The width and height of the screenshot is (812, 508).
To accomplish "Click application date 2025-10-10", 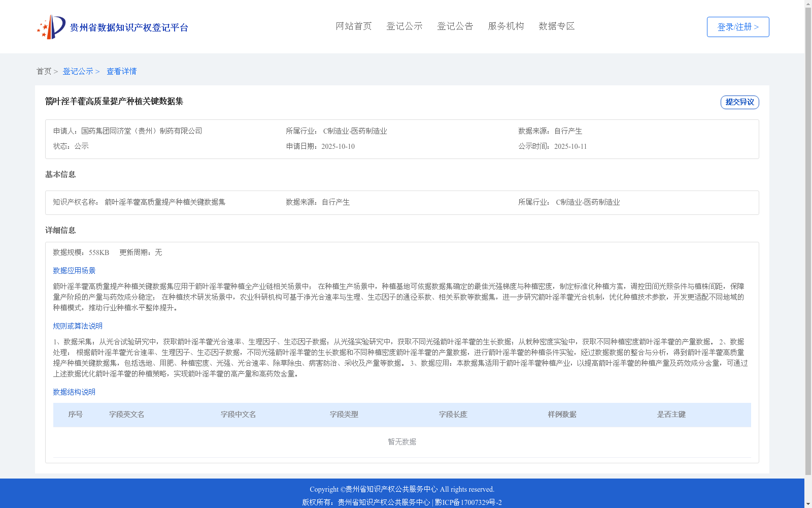I will coord(338,146).
